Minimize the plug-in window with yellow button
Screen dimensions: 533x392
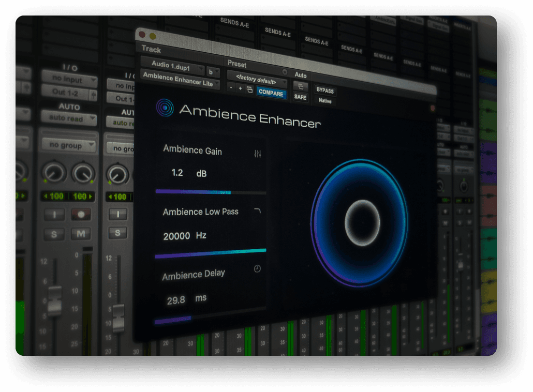click(153, 36)
